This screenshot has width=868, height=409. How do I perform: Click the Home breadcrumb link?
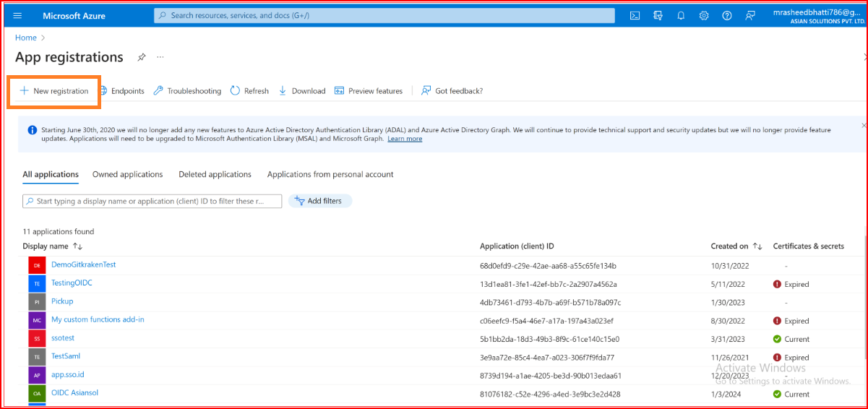pos(26,38)
